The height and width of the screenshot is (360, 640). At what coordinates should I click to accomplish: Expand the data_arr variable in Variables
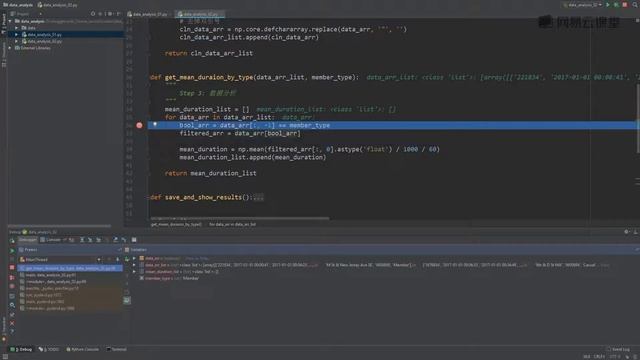pyautogui.click(x=134, y=258)
